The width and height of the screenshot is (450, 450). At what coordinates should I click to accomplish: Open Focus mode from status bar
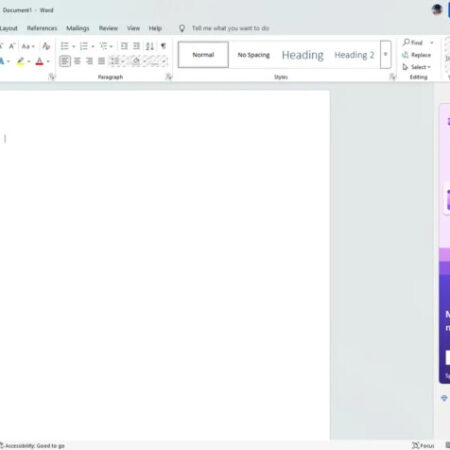pyautogui.click(x=423, y=445)
